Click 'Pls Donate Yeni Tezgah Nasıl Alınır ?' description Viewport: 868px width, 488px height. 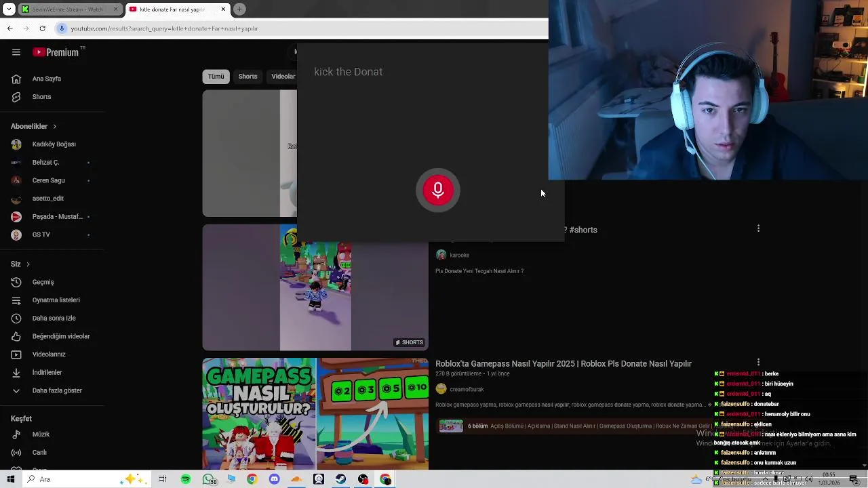click(479, 271)
